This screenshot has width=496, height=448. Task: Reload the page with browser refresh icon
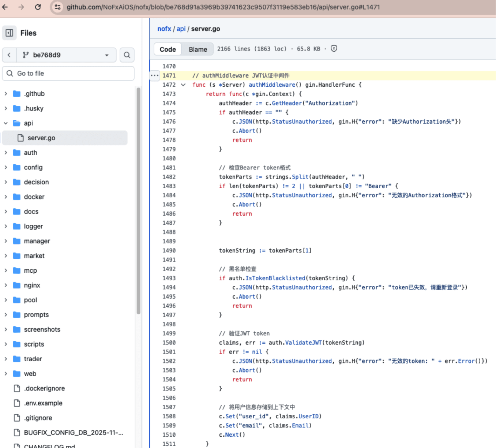(x=38, y=7)
